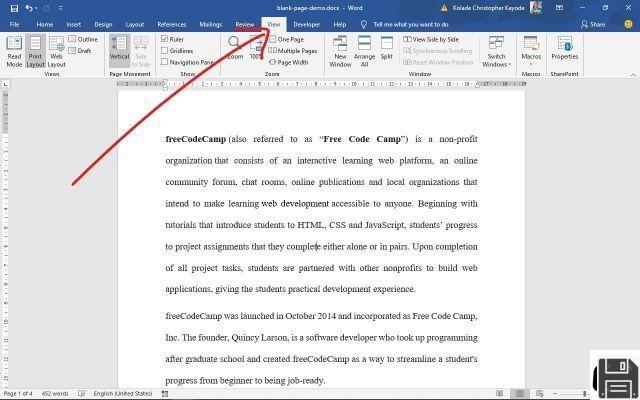The width and height of the screenshot is (640, 400).
Task: Open the Home tab
Action: tap(44, 24)
